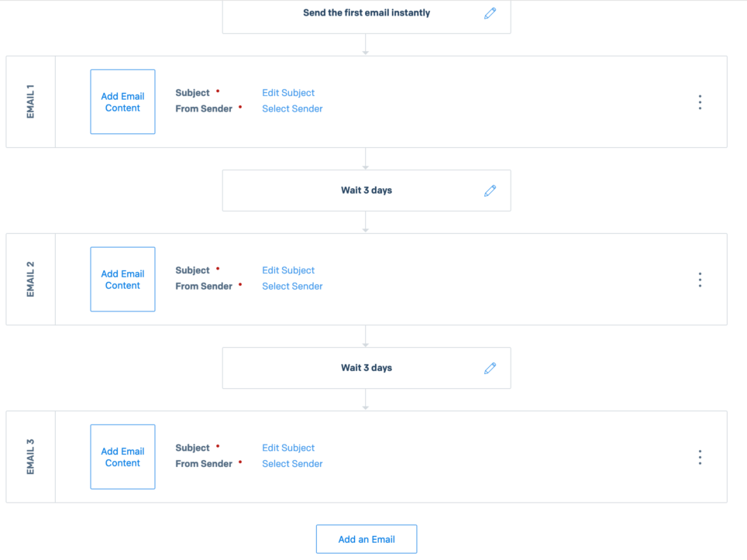Select the second "Wait 3 days" step box
The image size is (747, 560).
point(366,368)
